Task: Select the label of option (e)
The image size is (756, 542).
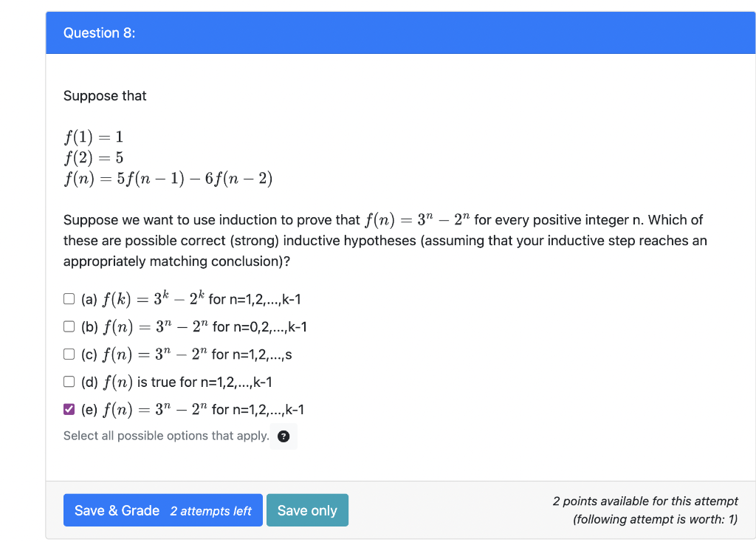Action: tap(192, 409)
